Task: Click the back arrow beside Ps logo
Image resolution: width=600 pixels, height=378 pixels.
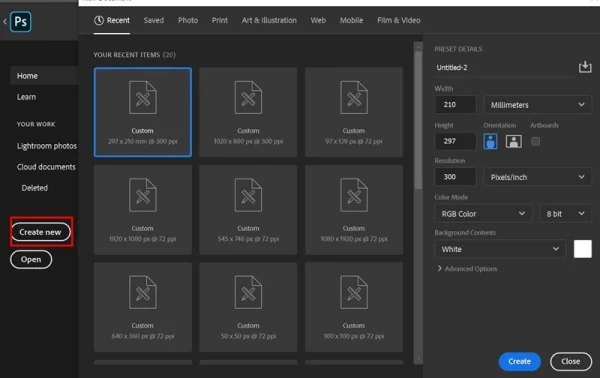Action: [x=5, y=22]
